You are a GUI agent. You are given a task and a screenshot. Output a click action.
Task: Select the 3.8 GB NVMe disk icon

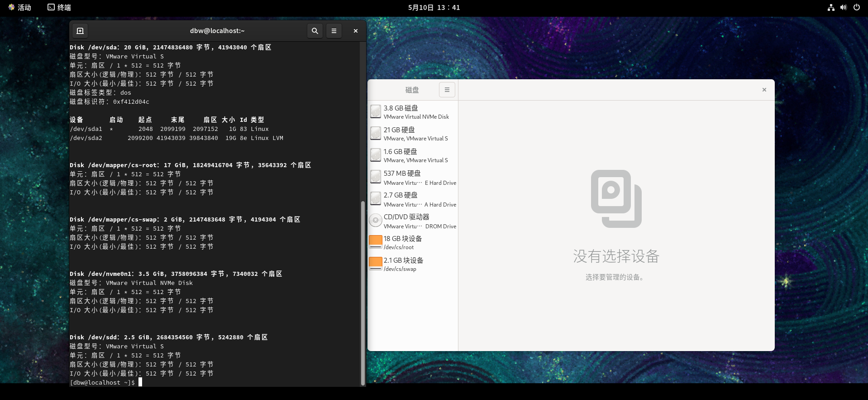coord(376,112)
